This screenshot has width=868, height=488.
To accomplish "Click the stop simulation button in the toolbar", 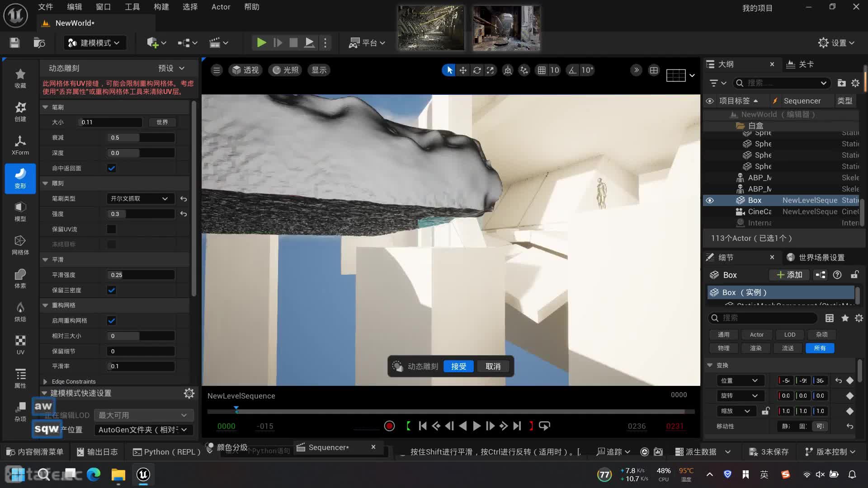I will click(293, 42).
